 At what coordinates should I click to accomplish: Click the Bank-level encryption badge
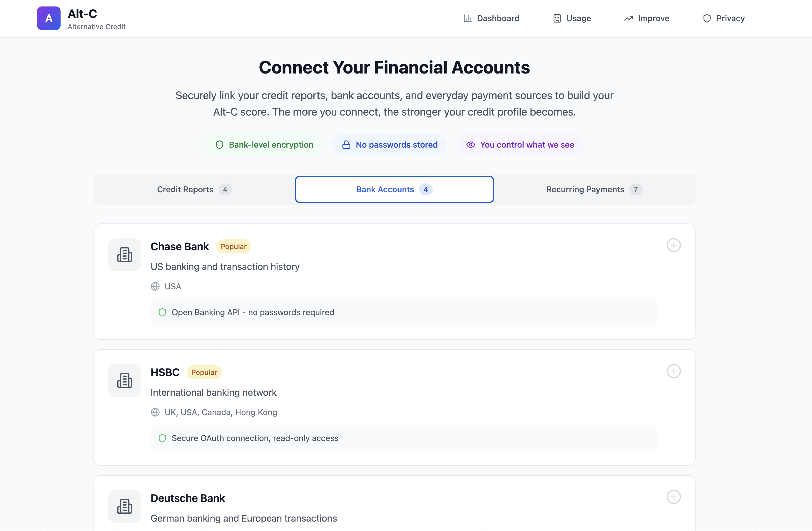pyautogui.click(x=264, y=145)
